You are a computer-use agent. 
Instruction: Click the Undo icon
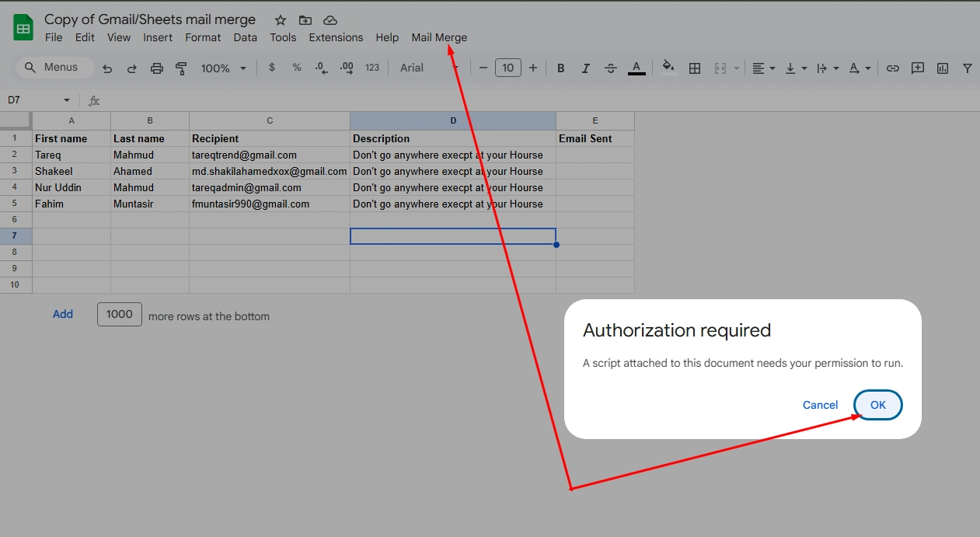point(107,68)
